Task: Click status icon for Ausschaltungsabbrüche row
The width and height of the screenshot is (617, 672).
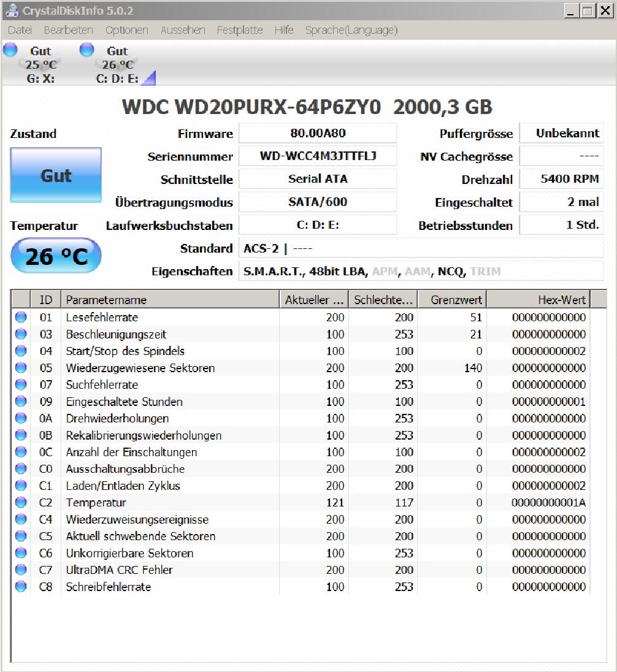Action: 21,469
